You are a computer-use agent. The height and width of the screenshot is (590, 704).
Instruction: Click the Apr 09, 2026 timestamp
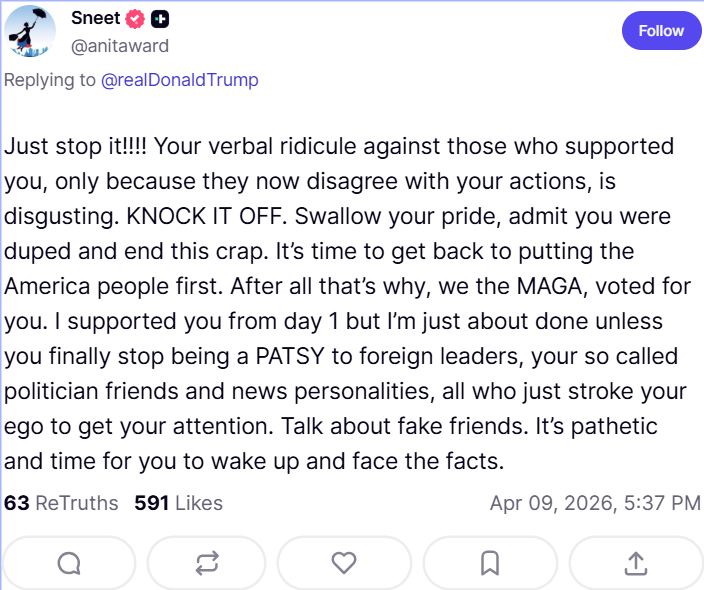tap(595, 502)
